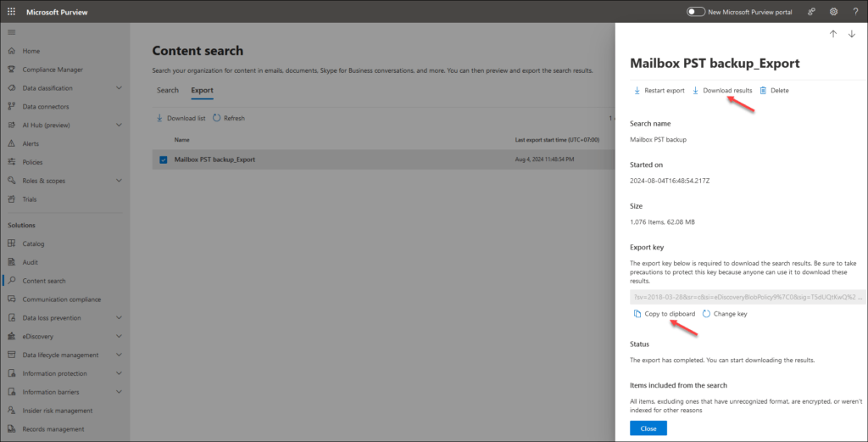This screenshot has height=442, width=868.
Task: Click the Records management icon
Action: [12, 429]
